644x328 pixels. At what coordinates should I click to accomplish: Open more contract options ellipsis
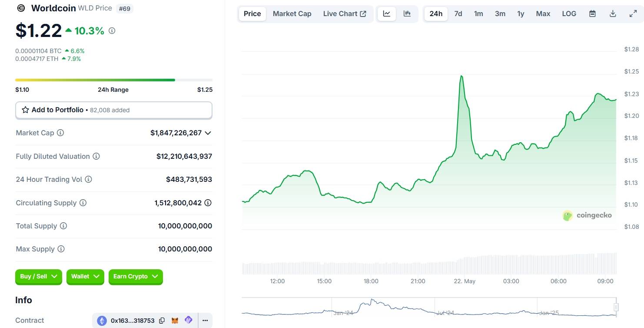tap(205, 321)
